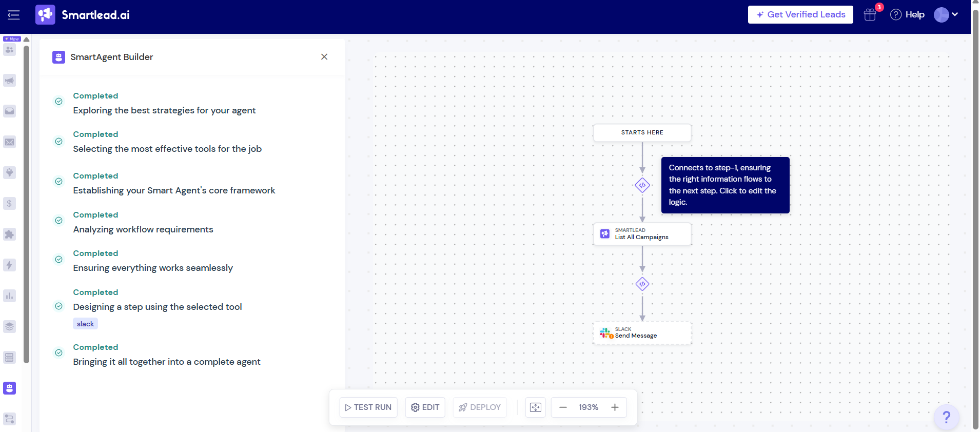Close the SmartAgent Builder panel
This screenshot has width=980, height=432.
click(324, 57)
